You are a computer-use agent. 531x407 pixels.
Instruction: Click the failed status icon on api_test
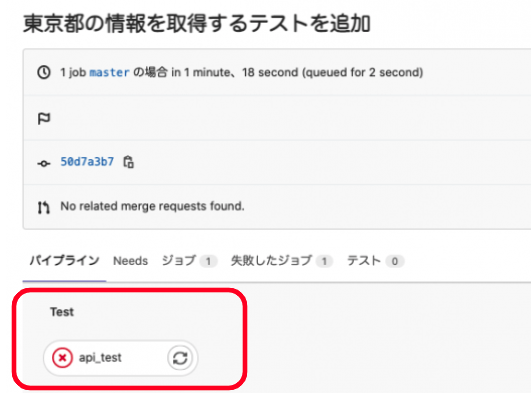62,358
